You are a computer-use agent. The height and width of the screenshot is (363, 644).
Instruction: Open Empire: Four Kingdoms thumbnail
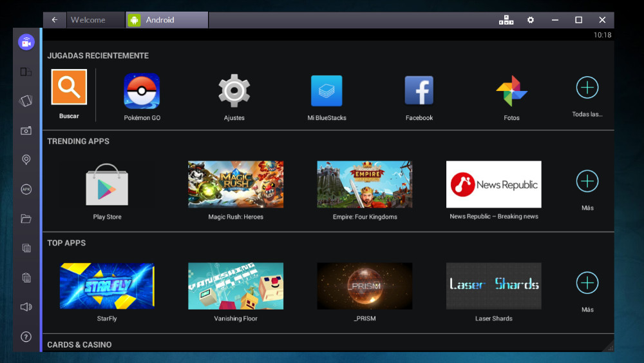click(365, 184)
